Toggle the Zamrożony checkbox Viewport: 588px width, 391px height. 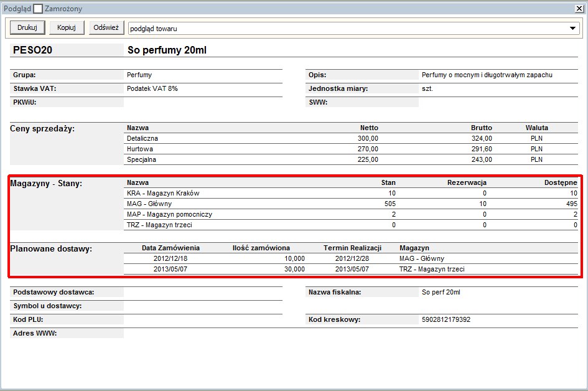pos(38,9)
